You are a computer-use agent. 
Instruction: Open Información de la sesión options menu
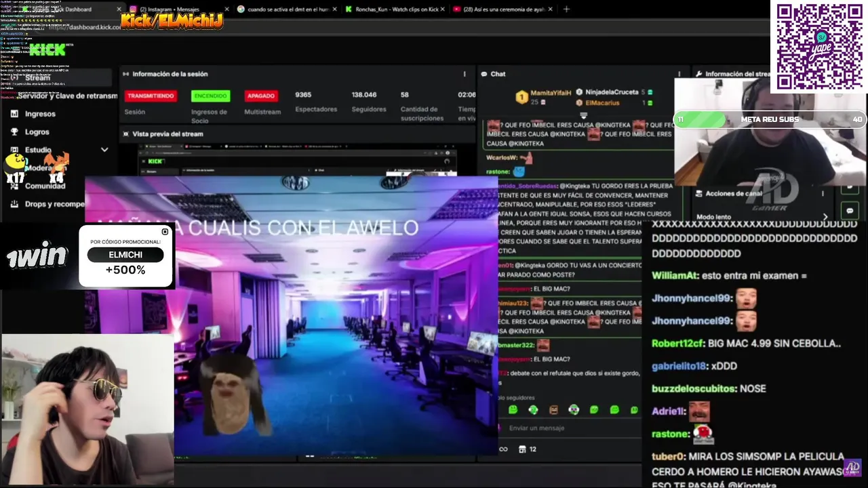click(x=465, y=74)
